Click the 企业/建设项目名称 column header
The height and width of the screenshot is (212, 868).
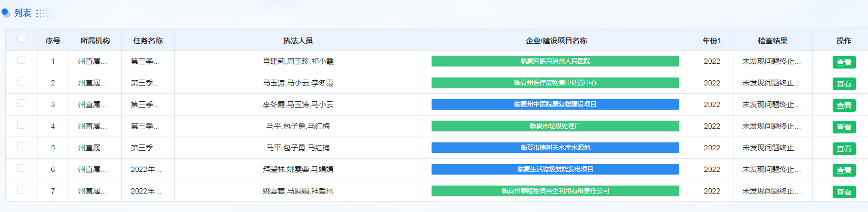(x=556, y=41)
